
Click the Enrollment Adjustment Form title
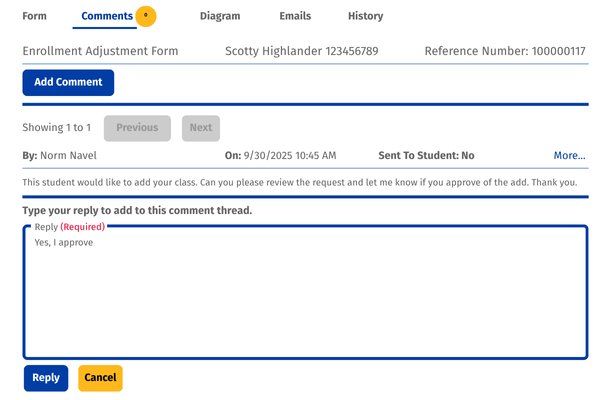click(x=100, y=51)
